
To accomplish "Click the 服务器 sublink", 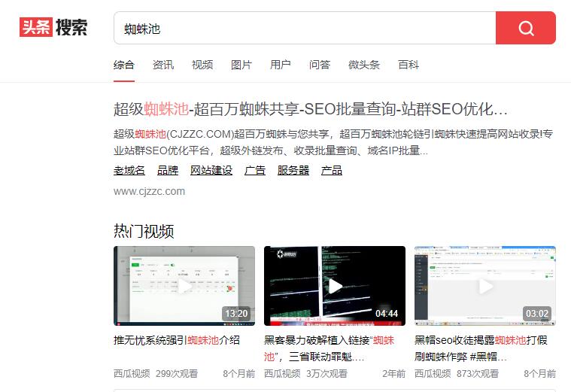I will click(293, 170).
